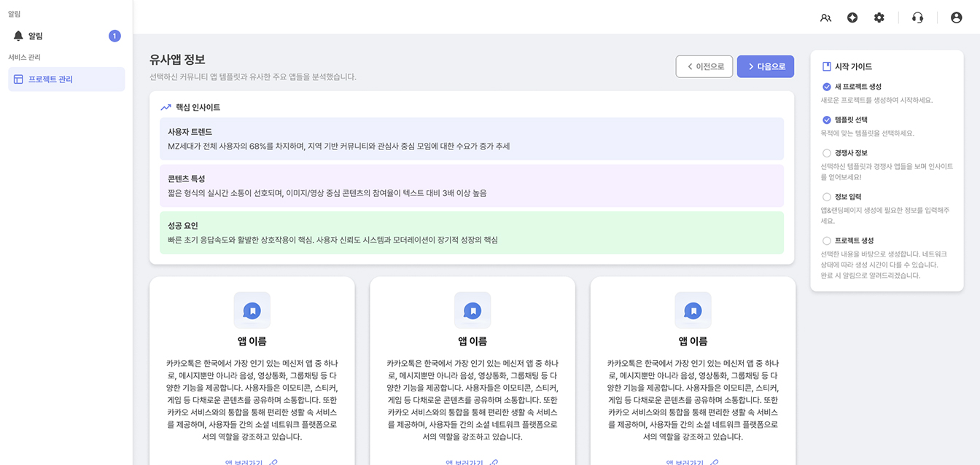Click the forward chevron on 다음으로 button

pyautogui.click(x=750, y=66)
